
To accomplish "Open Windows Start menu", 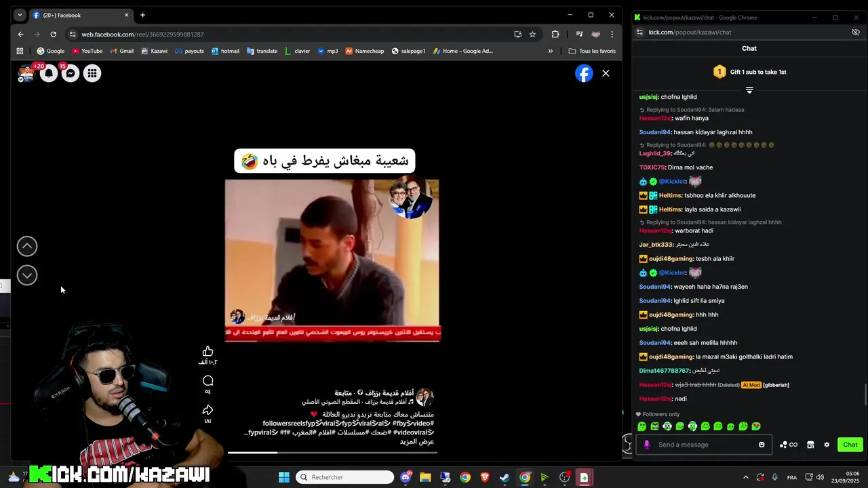I will (283, 477).
